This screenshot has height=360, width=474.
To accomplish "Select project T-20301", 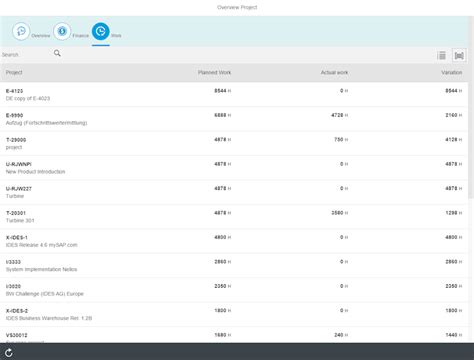I will (x=234, y=216).
